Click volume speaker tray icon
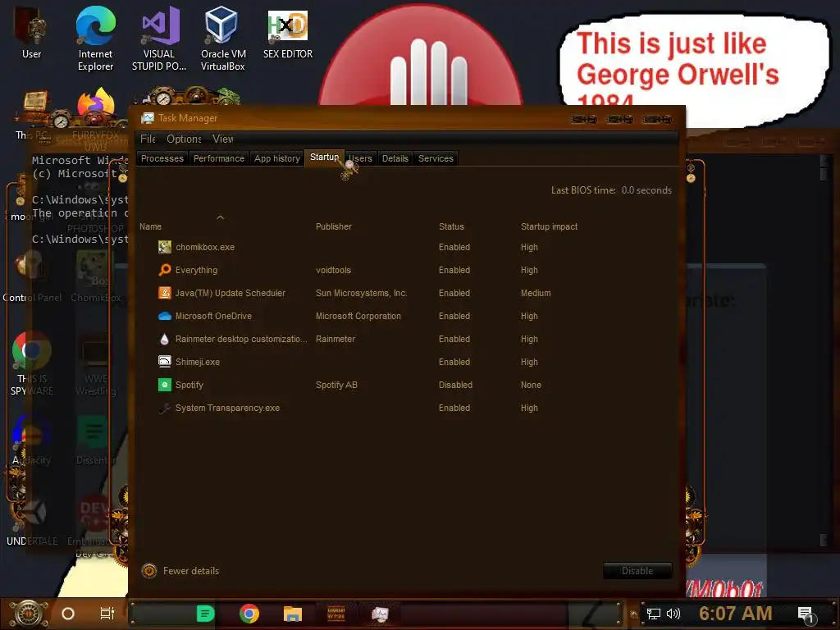 (673, 614)
